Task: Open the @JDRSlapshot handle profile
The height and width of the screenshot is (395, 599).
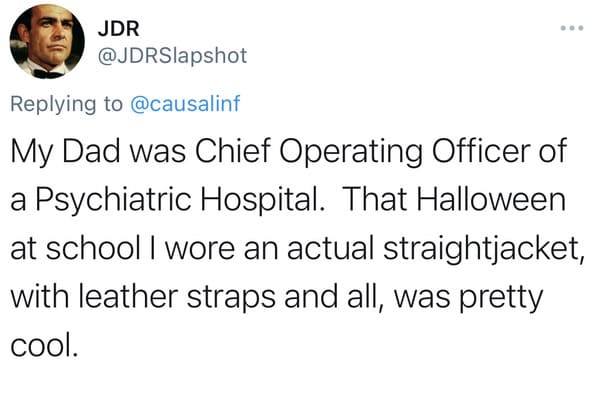Action: point(172,56)
